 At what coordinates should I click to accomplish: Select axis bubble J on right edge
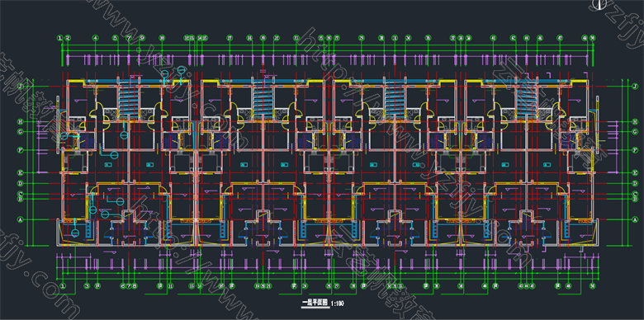pyautogui.click(x=635, y=86)
